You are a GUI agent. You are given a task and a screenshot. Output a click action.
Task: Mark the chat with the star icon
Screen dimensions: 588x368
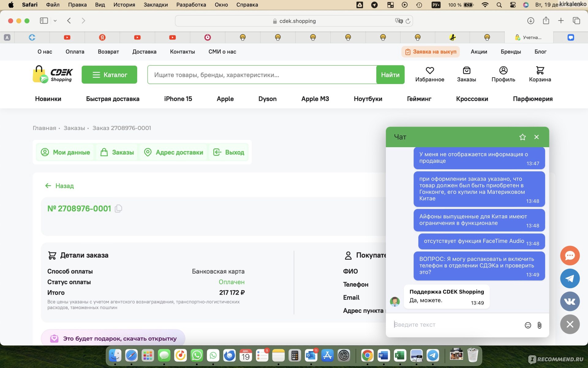point(522,137)
